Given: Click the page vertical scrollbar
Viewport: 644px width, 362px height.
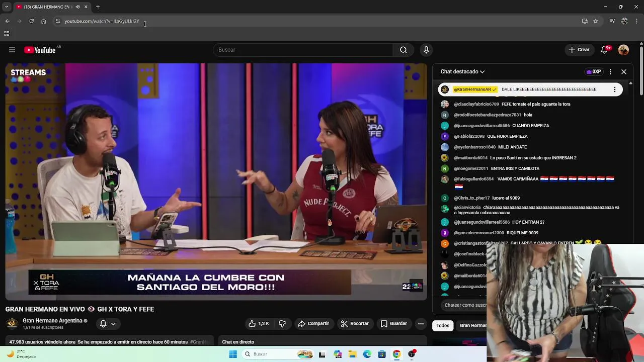Looking at the screenshot, I should (641, 70).
